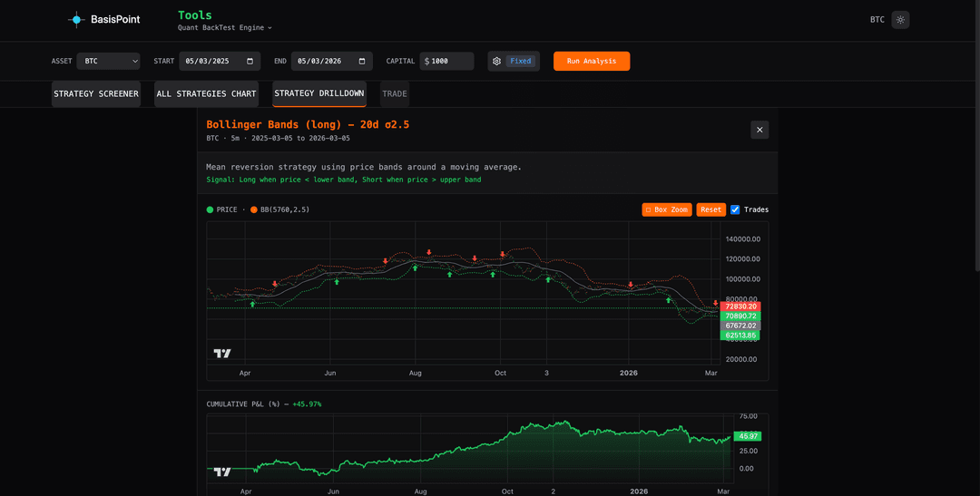Open the START date calendar picker icon
The height and width of the screenshot is (496, 980).
(250, 62)
